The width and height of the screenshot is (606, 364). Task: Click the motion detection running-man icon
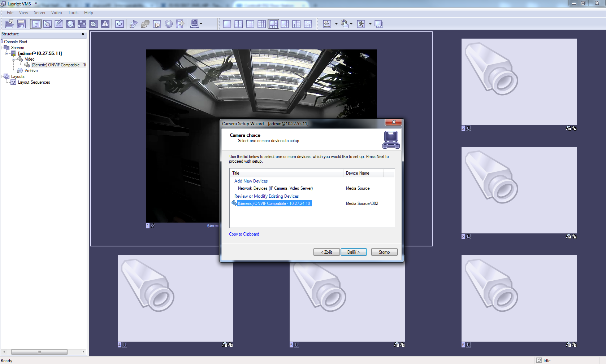(x=361, y=24)
